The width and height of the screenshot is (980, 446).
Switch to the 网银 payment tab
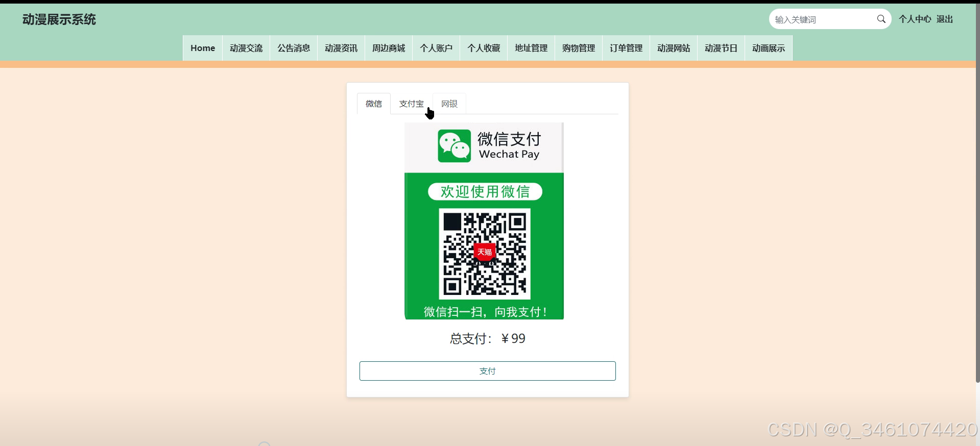pyautogui.click(x=449, y=104)
